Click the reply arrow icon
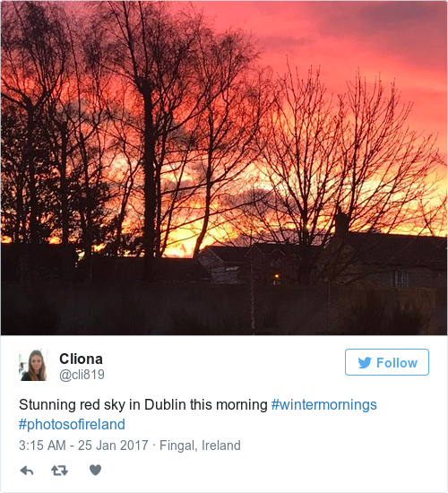Image resolution: width=448 pixels, height=493 pixels. (27, 471)
